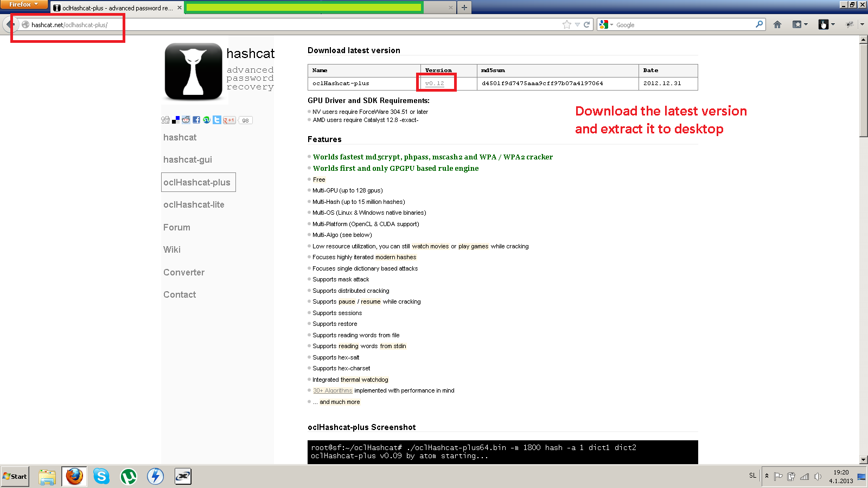The image size is (868, 488).
Task: Close the oclHashcat-plus browser tab
Action: 179,8
